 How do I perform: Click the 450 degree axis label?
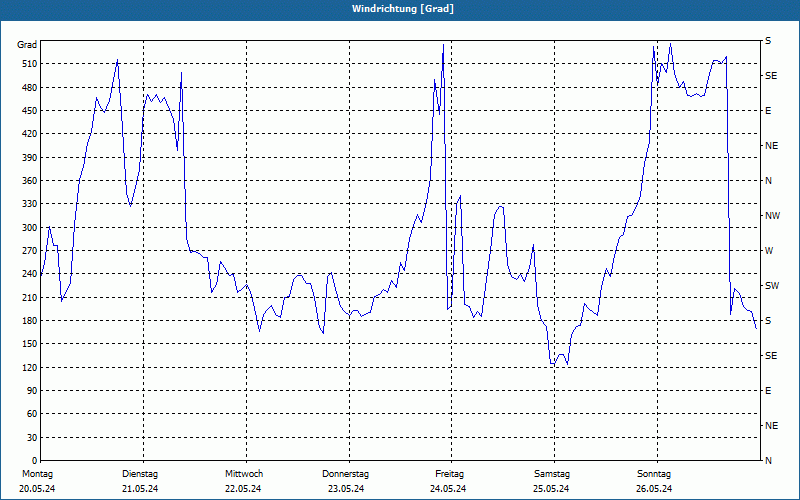tap(30, 111)
